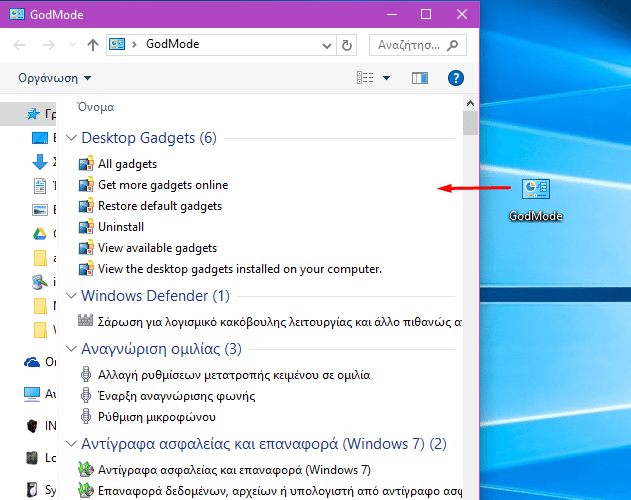
Task: Click the View available gadgets icon
Action: [86, 248]
